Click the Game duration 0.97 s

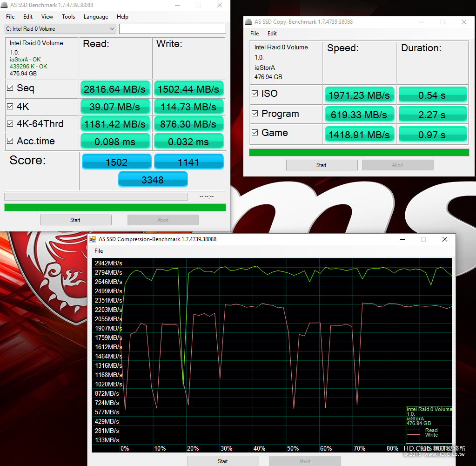432,135
